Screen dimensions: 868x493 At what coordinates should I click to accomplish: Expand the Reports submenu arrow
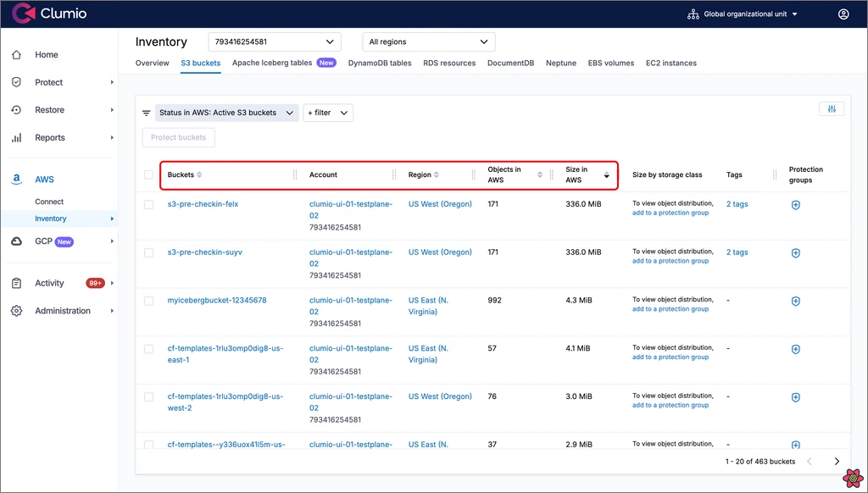click(x=112, y=138)
